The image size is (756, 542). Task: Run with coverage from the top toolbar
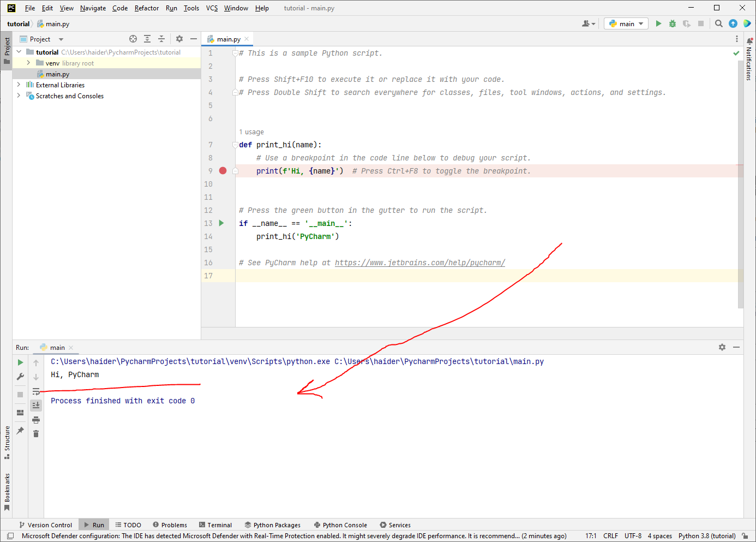click(x=687, y=23)
